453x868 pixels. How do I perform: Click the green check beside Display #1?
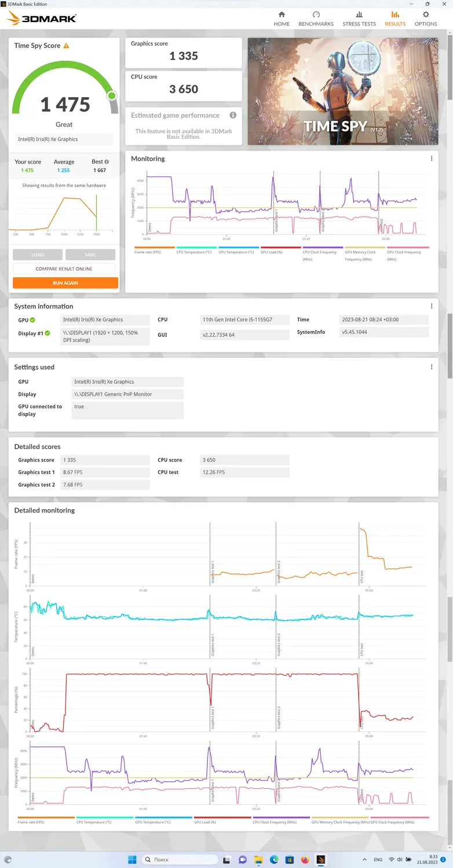[48, 333]
